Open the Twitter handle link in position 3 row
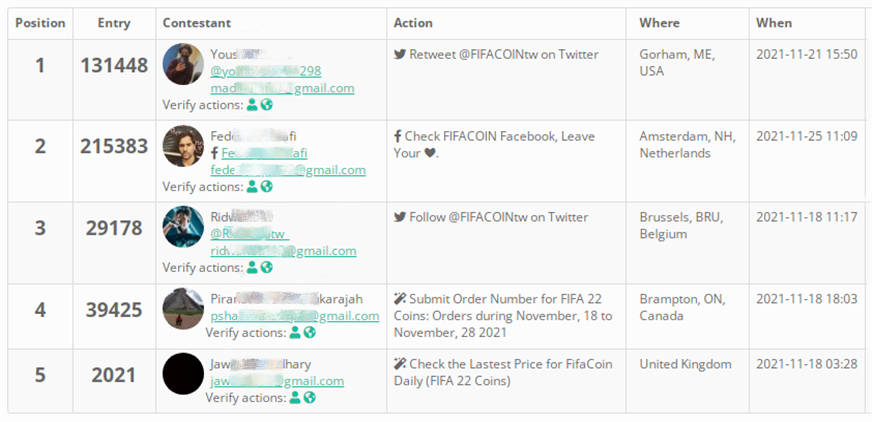Image resolution: width=872 pixels, height=422 pixels. tap(249, 234)
